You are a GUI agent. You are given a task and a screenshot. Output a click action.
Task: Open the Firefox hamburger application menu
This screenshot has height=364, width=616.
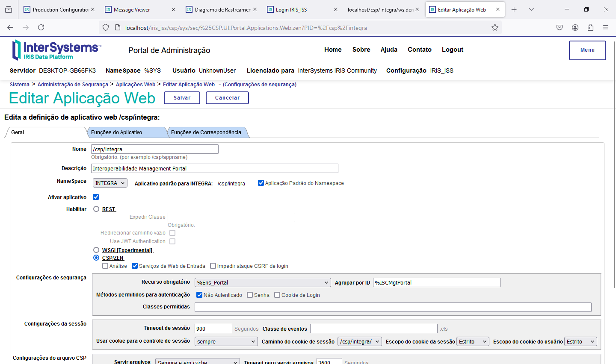click(606, 27)
